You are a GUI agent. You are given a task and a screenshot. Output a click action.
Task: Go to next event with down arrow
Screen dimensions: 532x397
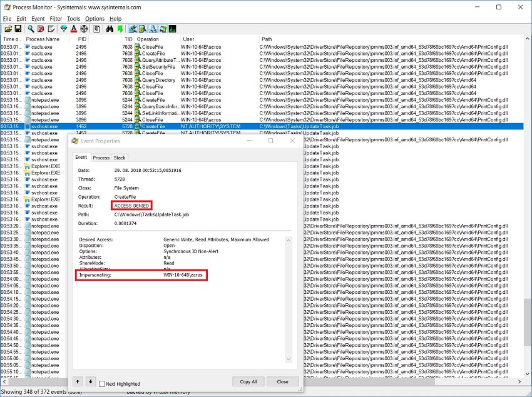[90, 381]
